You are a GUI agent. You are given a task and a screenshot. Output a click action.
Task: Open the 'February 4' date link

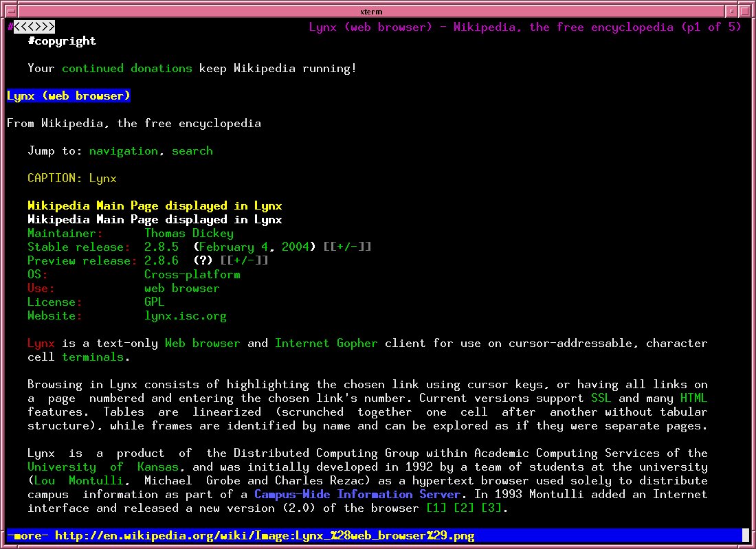click(234, 247)
